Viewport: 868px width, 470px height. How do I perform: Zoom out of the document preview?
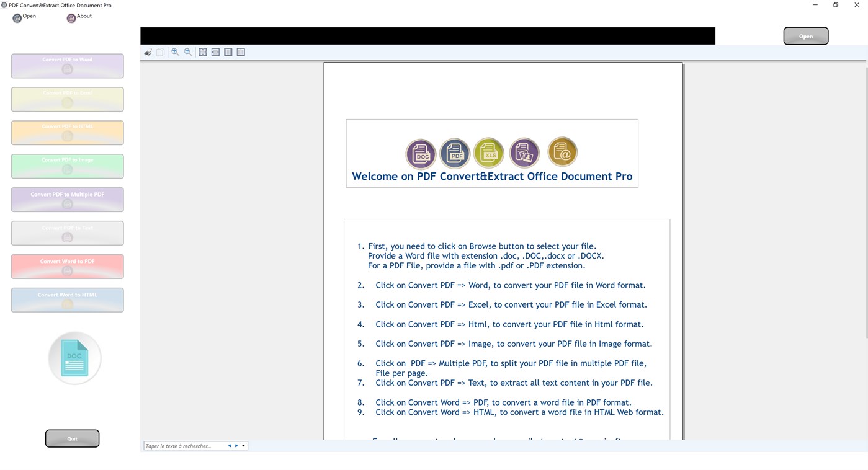[x=187, y=51]
